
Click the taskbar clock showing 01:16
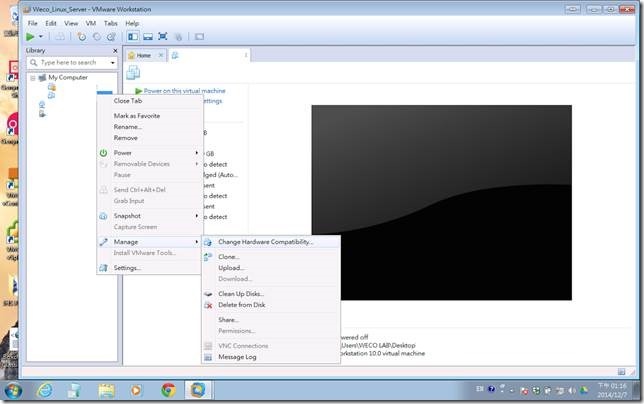(x=612, y=390)
